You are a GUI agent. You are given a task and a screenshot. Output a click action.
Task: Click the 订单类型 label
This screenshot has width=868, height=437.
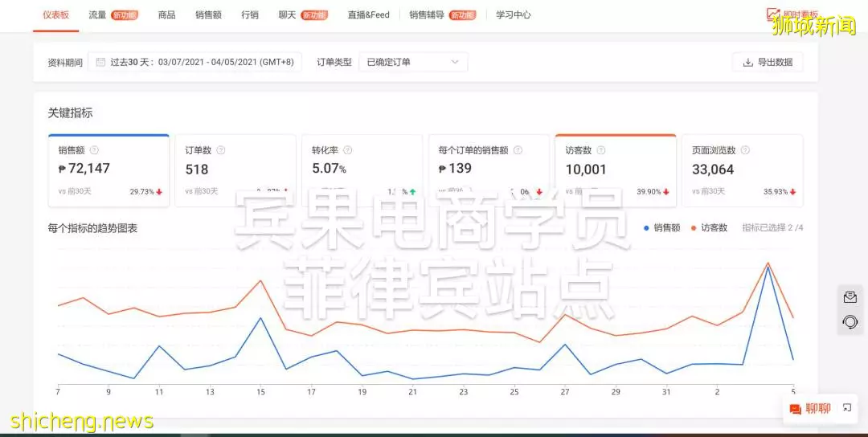334,62
